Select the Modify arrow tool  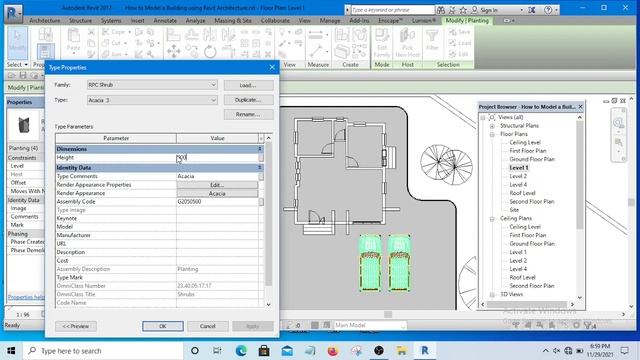coord(17,42)
